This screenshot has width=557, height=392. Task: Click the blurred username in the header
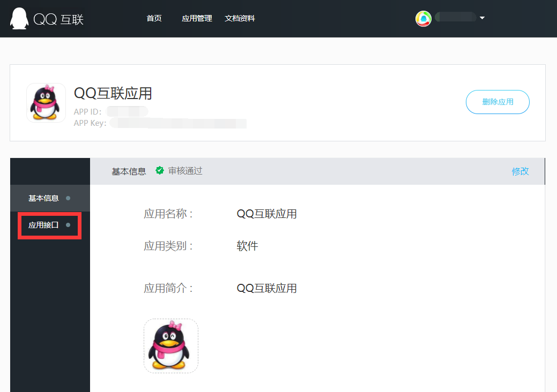tap(456, 17)
